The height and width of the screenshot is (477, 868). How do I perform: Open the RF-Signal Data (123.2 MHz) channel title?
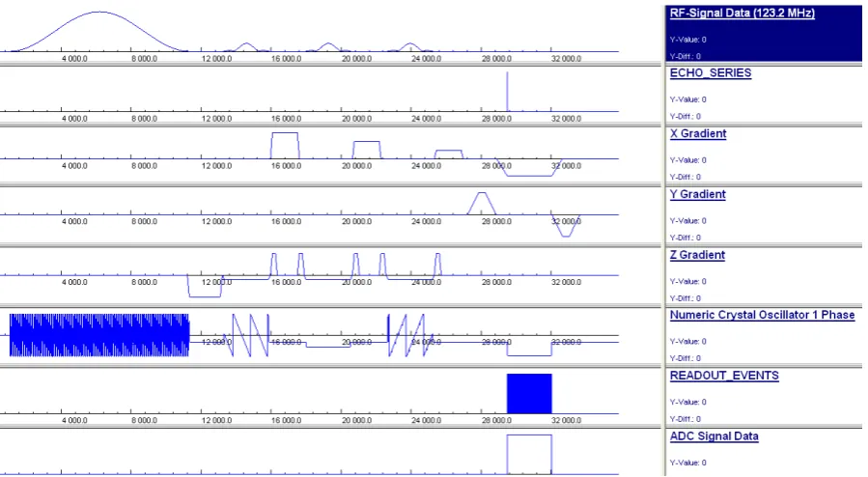click(742, 14)
